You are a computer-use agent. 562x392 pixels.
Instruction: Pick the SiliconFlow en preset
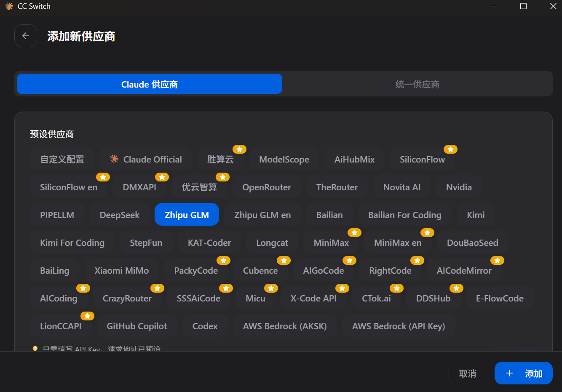click(69, 187)
